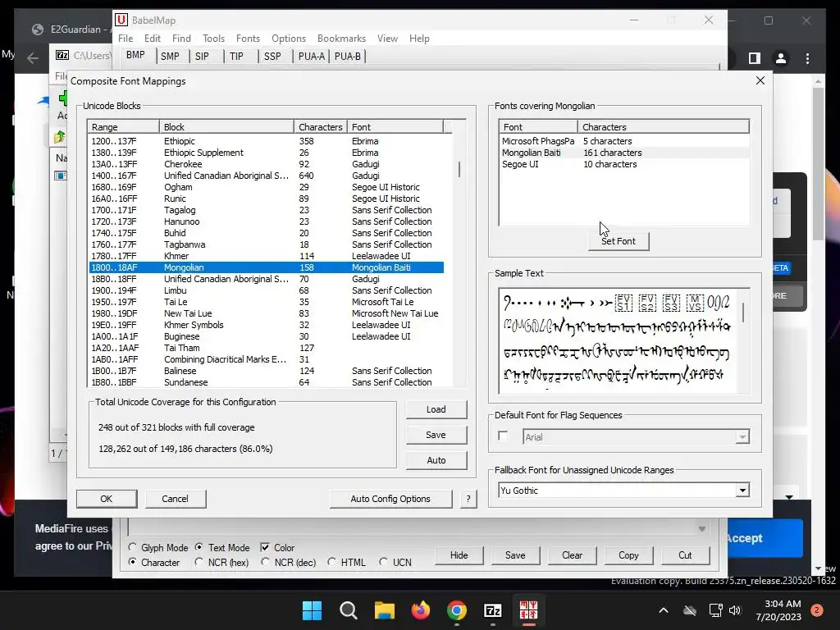
Task: Open volume control in tray
Action: tap(735, 610)
